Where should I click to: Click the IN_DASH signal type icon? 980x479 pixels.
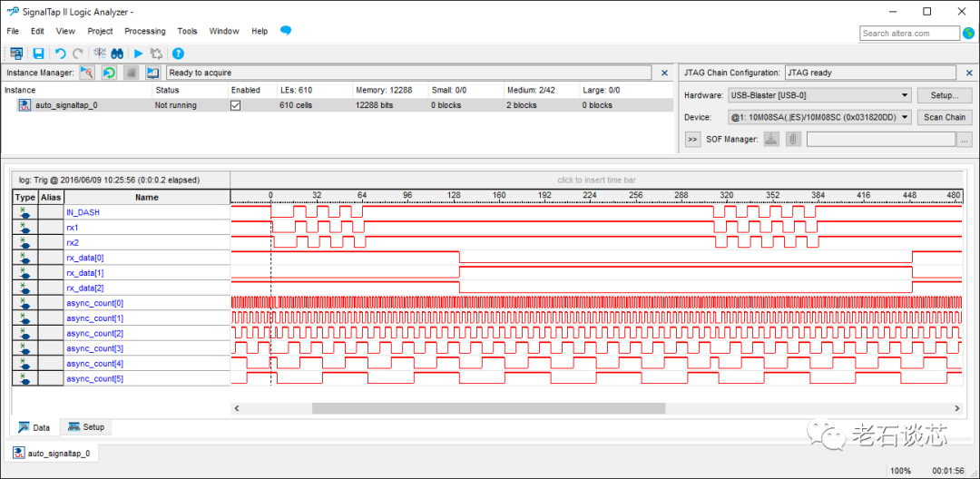click(x=25, y=212)
